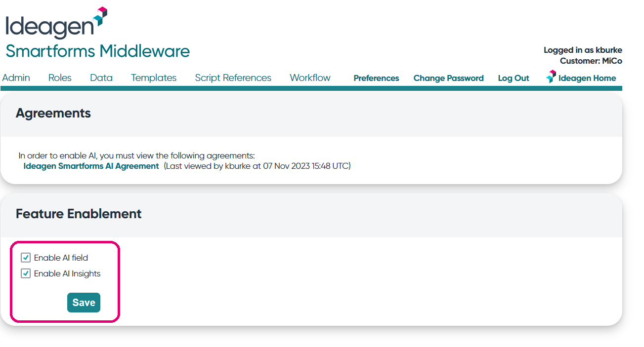Open the Workflow menu
Image resolution: width=644 pixels, height=347 pixels.
click(x=310, y=77)
